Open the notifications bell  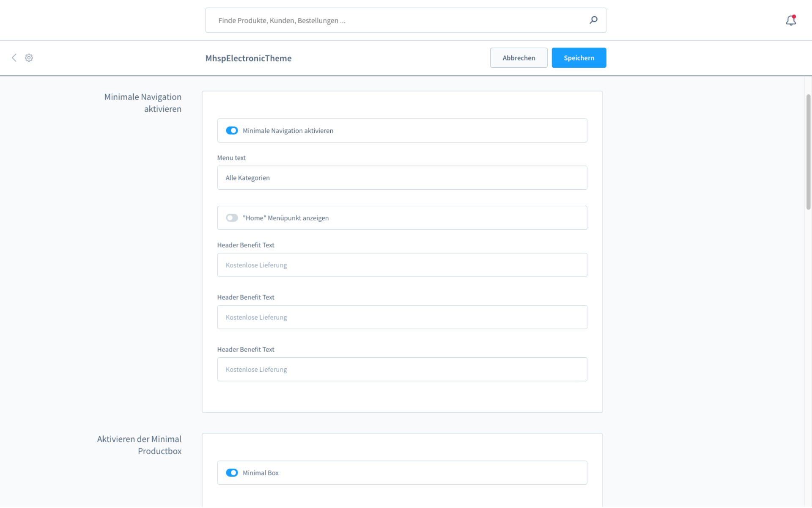click(x=790, y=20)
